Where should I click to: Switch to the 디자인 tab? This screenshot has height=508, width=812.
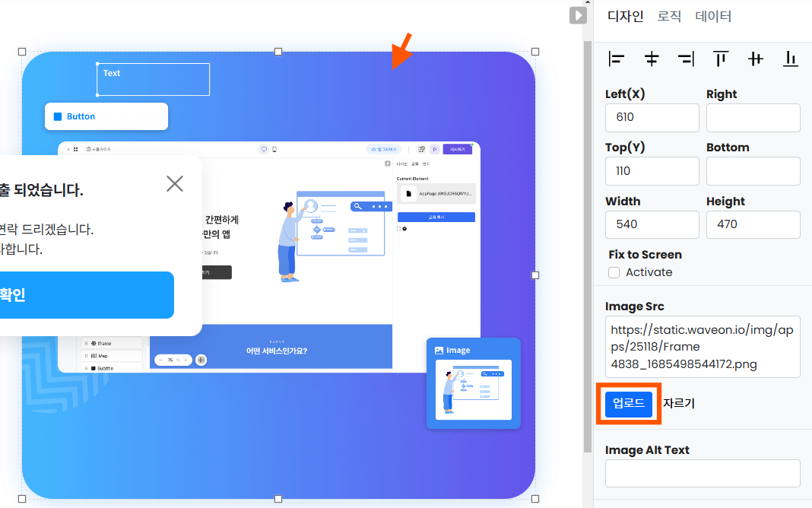pyautogui.click(x=625, y=16)
